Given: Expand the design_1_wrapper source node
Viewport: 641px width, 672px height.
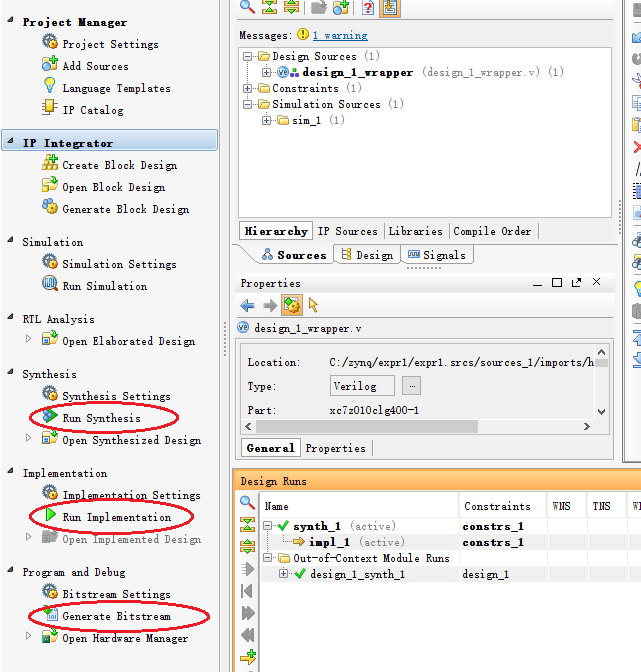Looking at the screenshot, I should (266, 72).
